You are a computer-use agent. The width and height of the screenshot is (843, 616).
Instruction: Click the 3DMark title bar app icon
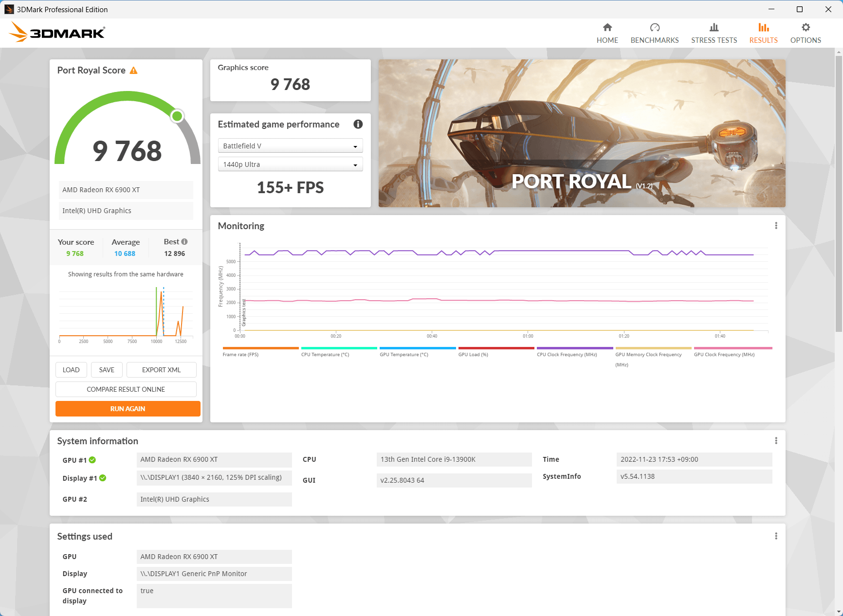pos(9,9)
